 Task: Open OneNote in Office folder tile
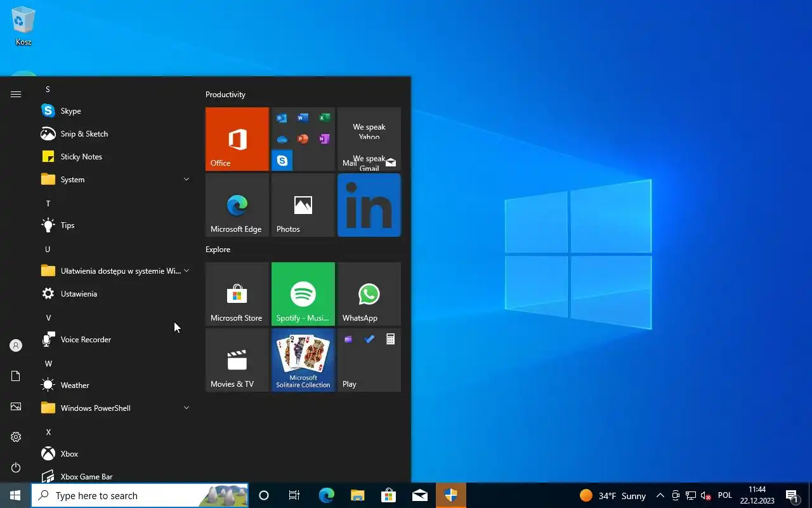pos(324,139)
